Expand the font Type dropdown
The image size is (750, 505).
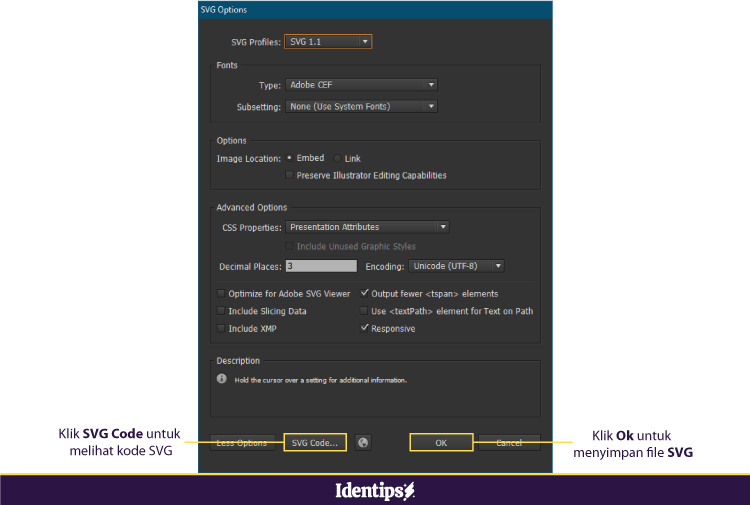(361, 86)
